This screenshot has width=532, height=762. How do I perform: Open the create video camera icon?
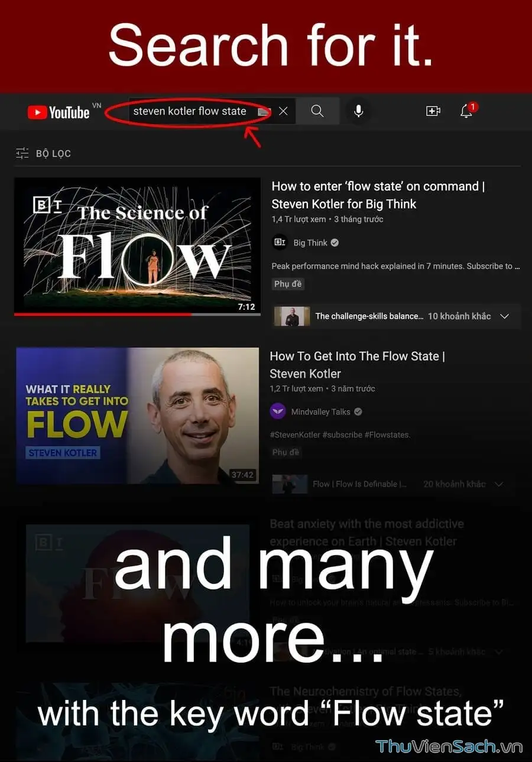click(x=433, y=111)
